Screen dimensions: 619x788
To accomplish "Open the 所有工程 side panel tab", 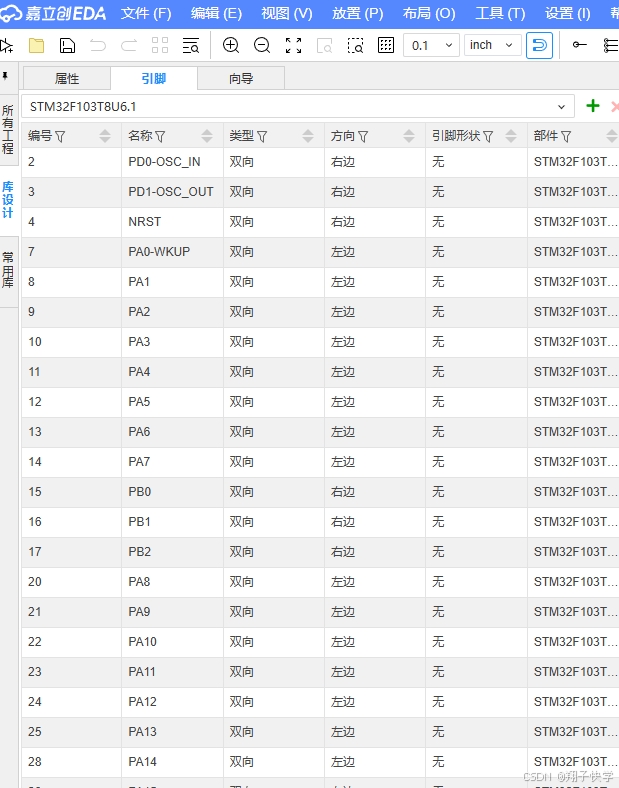I will click(8, 130).
